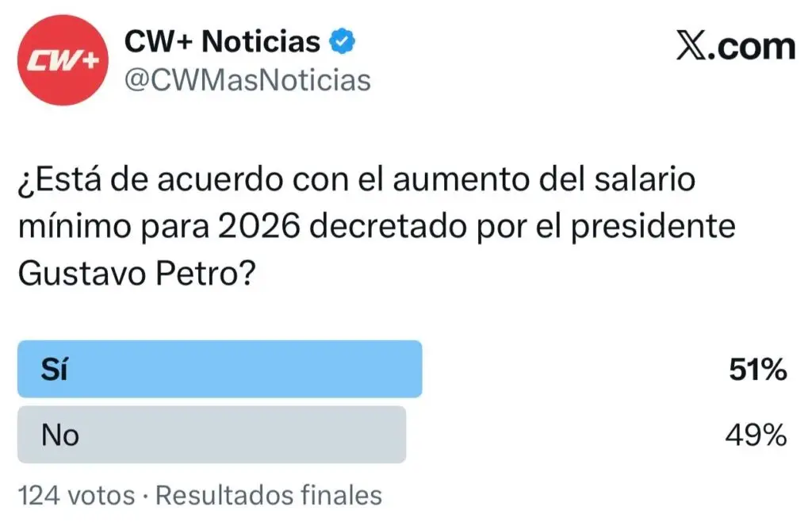The height and width of the screenshot is (522, 812).
Task: Click the blue verified checkmark badge
Action: tap(343, 42)
